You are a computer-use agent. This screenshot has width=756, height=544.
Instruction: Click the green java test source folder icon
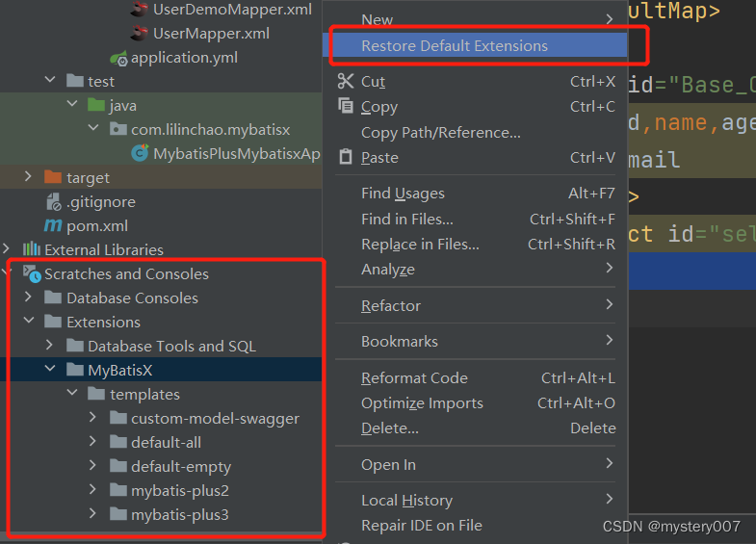pyautogui.click(x=96, y=105)
